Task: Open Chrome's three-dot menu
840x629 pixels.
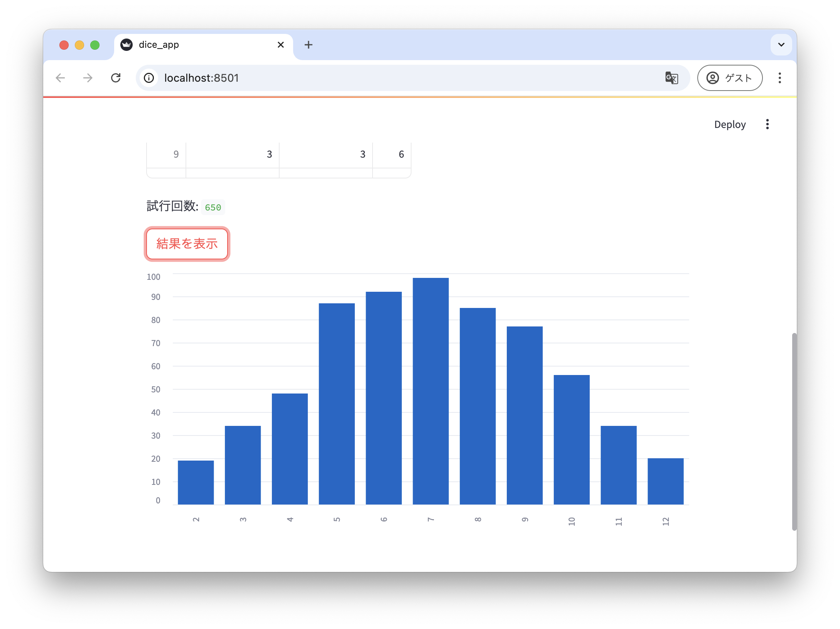Action: [x=779, y=78]
